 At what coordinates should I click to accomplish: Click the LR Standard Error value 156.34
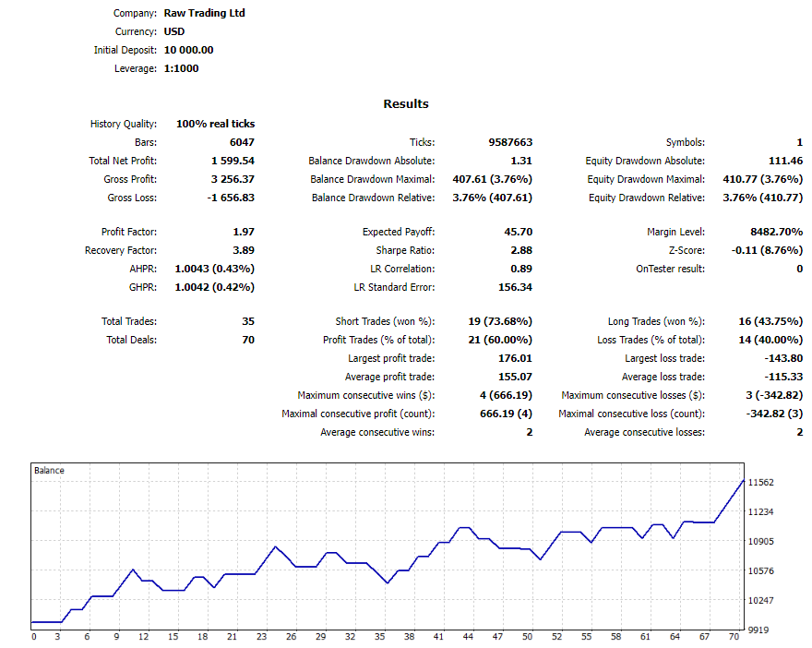click(515, 287)
